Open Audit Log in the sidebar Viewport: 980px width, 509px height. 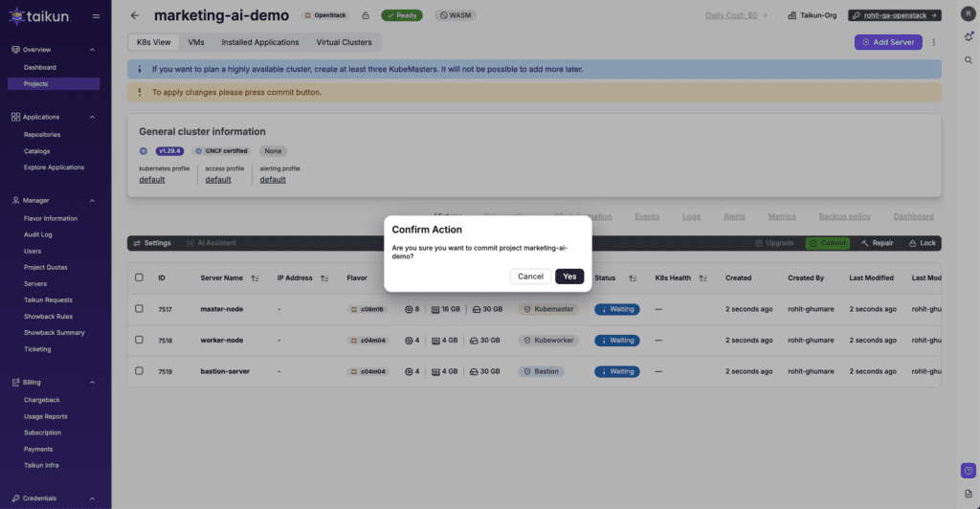38,234
